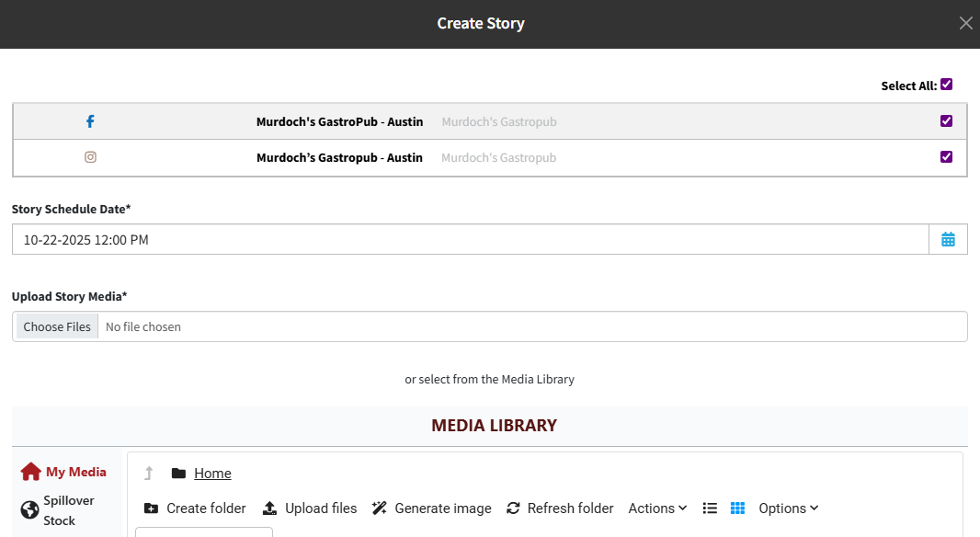This screenshot has width=980, height=537.
Task: Click the Choose Files button
Action: [x=57, y=326]
